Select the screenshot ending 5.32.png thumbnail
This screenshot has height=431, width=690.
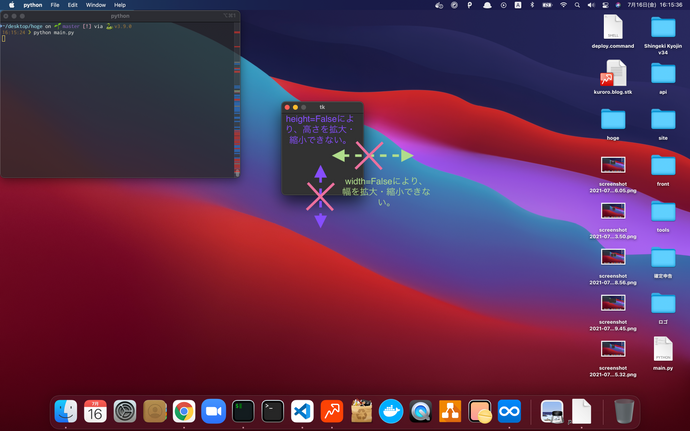coord(613,349)
